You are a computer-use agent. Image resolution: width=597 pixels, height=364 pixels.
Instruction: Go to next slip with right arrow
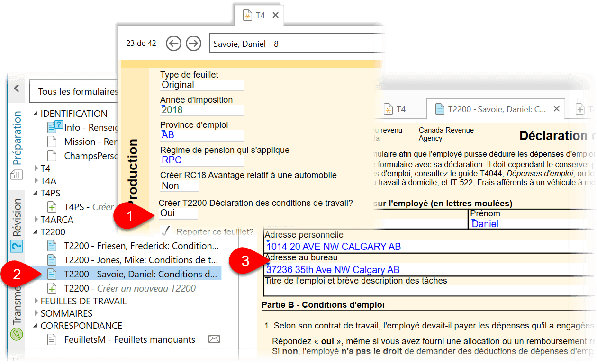[193, 44]
